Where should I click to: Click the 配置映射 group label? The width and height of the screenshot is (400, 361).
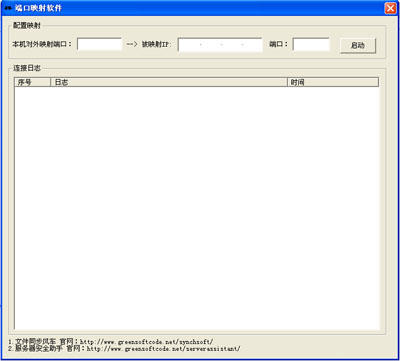point(27,26)
